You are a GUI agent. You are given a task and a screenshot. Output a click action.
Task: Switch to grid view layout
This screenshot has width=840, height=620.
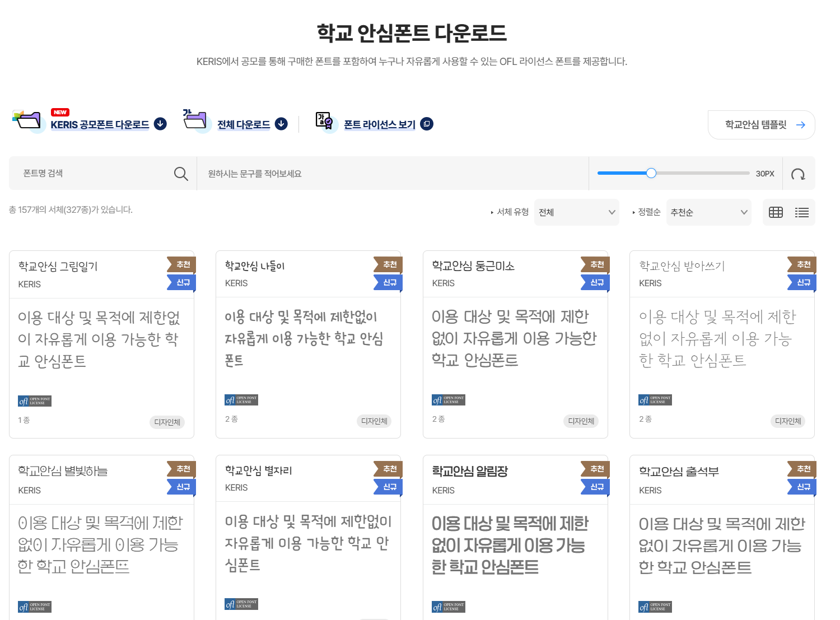pyautogui.click(x=776, y=212)
